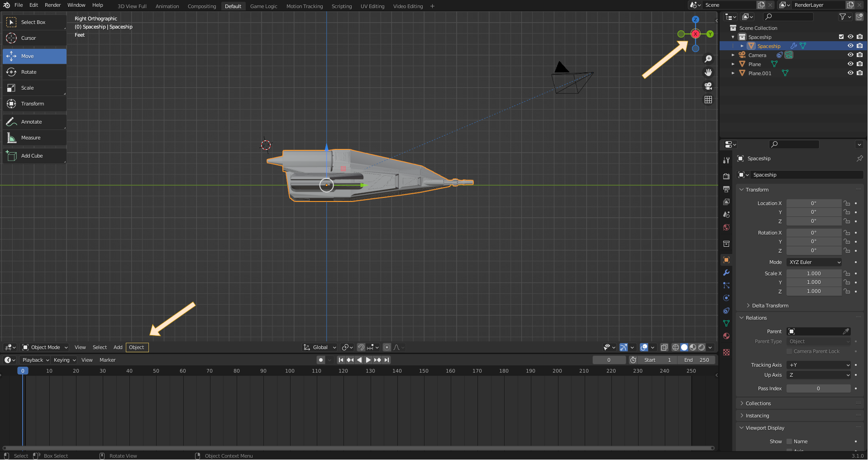Open the Tracking Axis dropdown
Viewport: 868px width, 460px height.
(x=819, y=365)
